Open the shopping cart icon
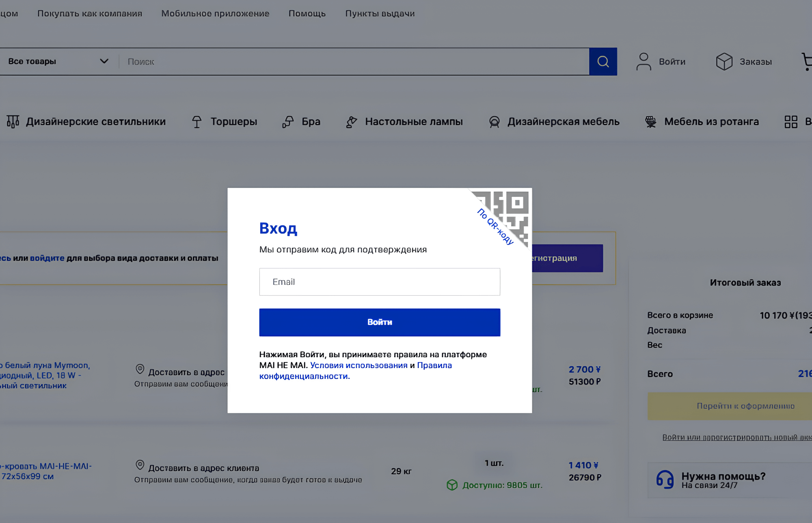Viewport: 812px width, 523px height. (x=808, y=61)
